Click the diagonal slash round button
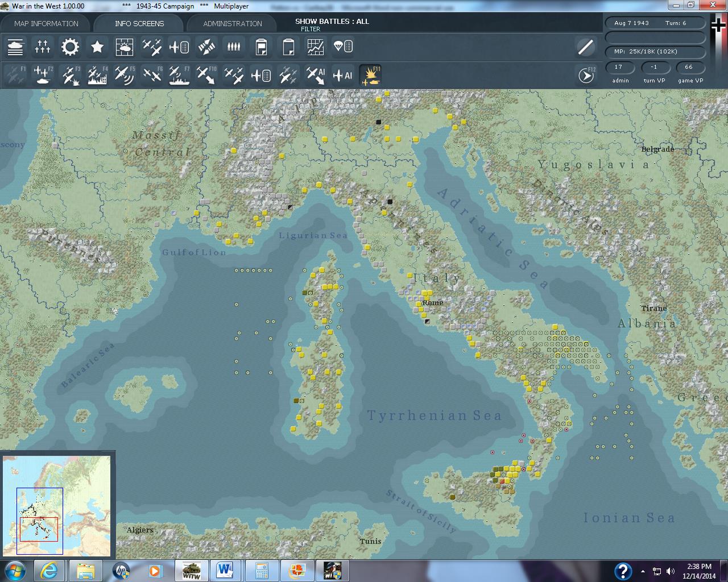This screenshot has width=728, height=582. click(x=585, y=47)
